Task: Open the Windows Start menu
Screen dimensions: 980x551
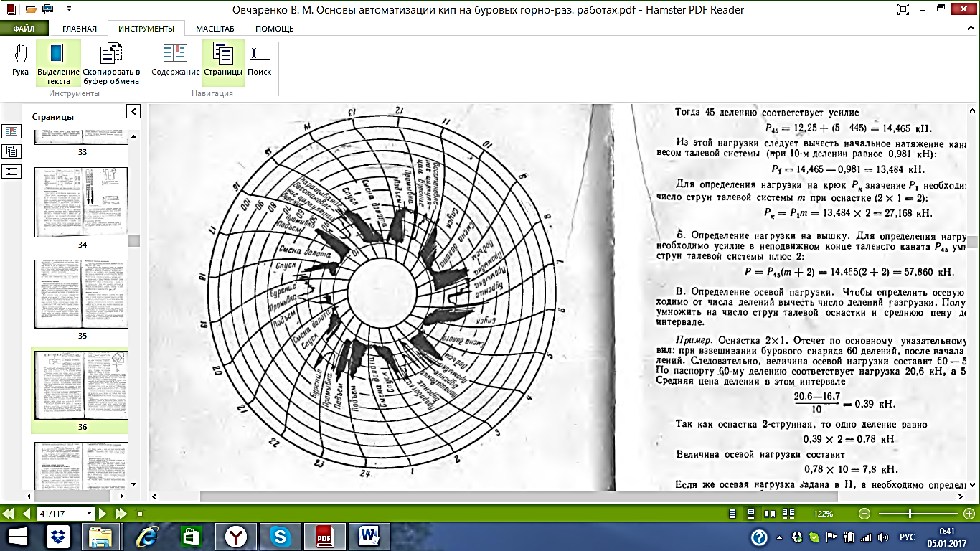Action: (17, 536)
